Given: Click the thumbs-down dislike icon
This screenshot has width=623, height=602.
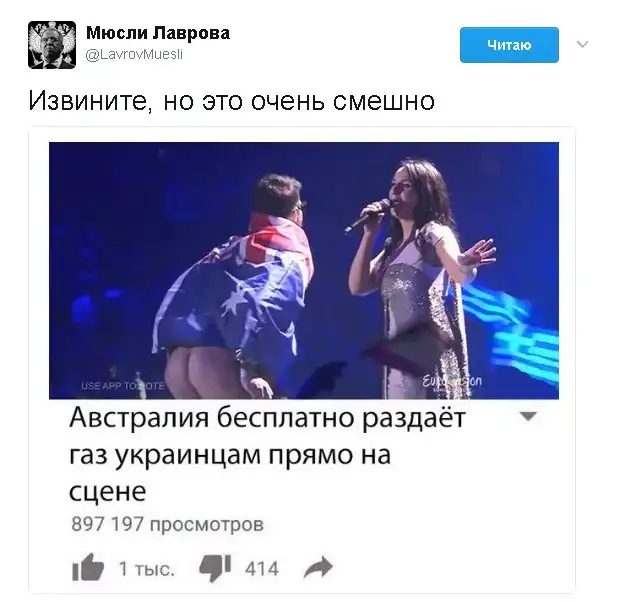Looking at the screenshot, I should (x=215, y=569).
